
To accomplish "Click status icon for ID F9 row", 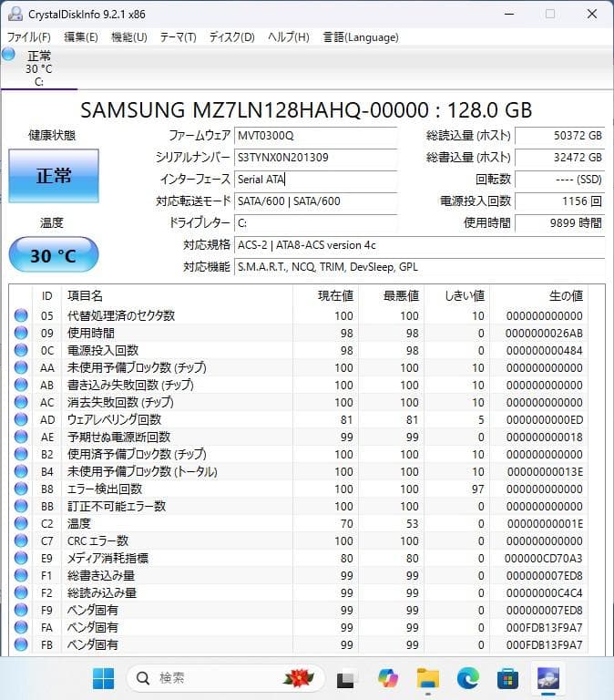I will [21, 610].
